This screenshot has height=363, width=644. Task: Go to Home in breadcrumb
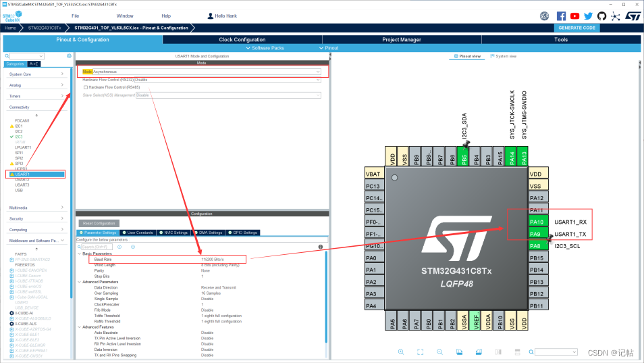10,28
